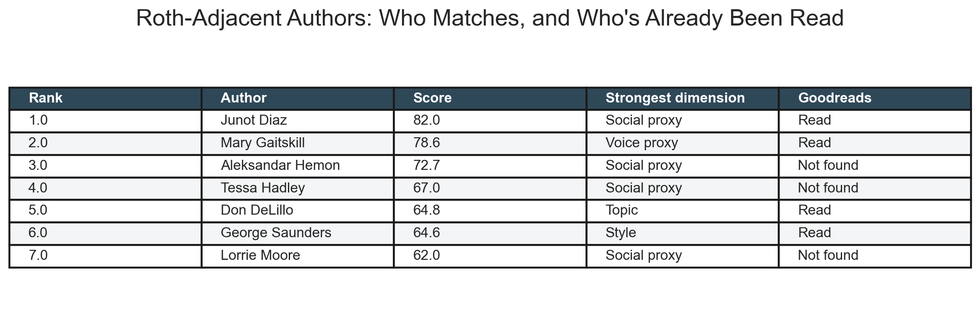Select the Goodreads column header
This screenshot has height=318, width=980.
click(x=835, y=98)
